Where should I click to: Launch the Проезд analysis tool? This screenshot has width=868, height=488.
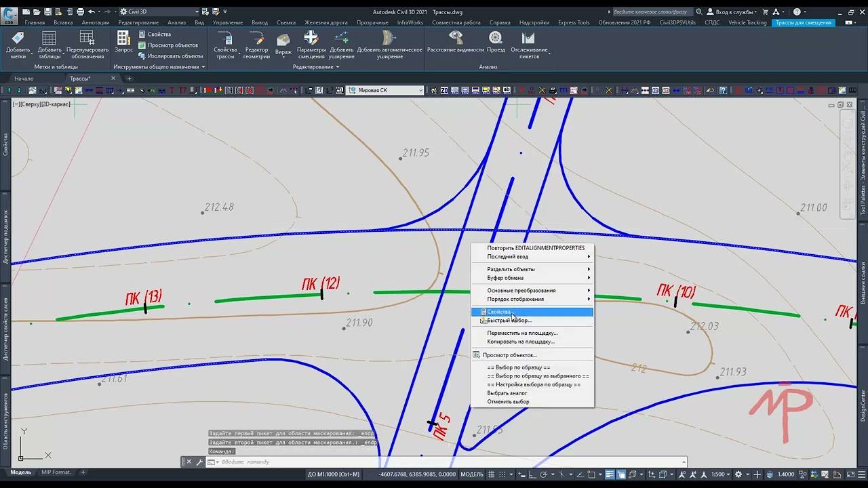pyautogui.click(x=496, y=41)
